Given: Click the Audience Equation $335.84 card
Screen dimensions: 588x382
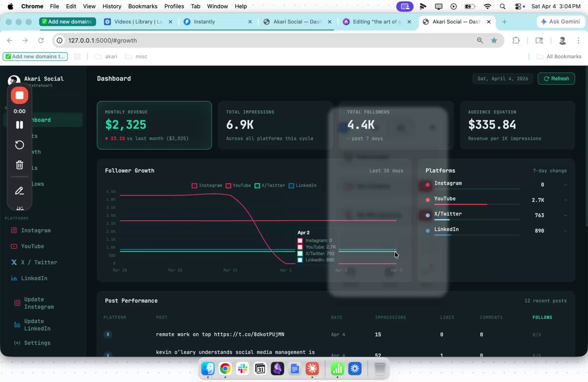Looking at the screenshot, I should [x=517, y=125].
